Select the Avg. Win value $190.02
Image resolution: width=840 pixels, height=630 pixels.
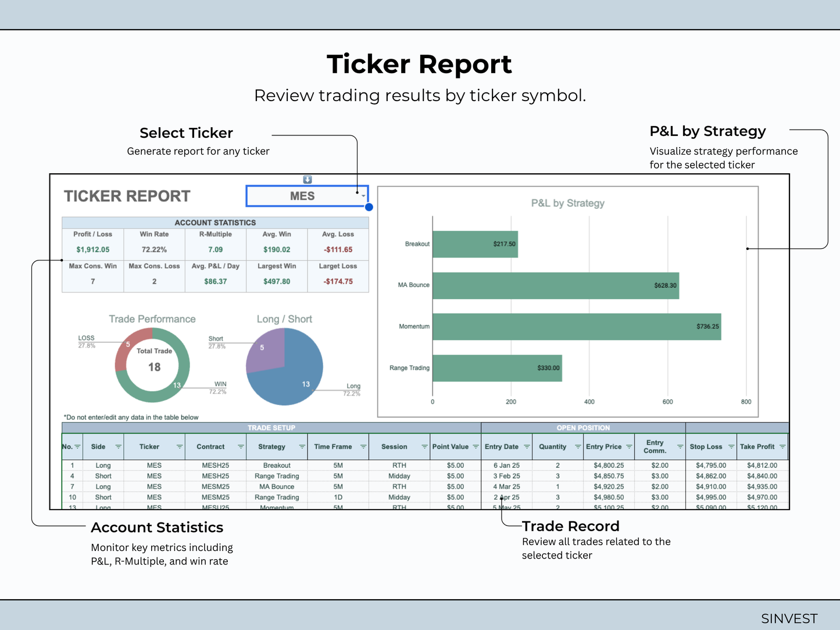tap(277, 250)
